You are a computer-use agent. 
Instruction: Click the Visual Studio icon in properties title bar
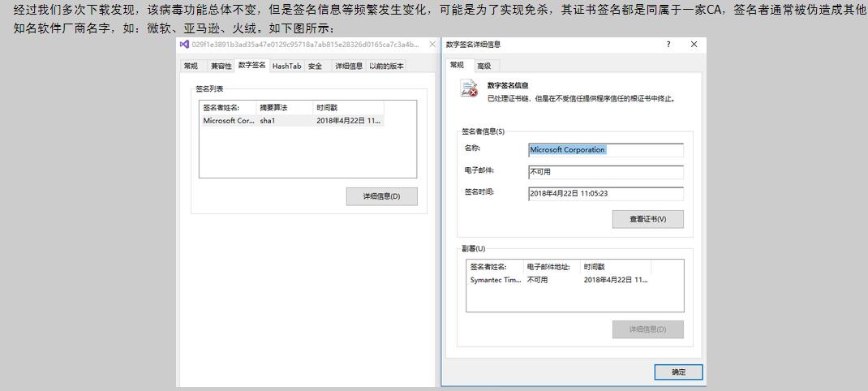(184, 45)
